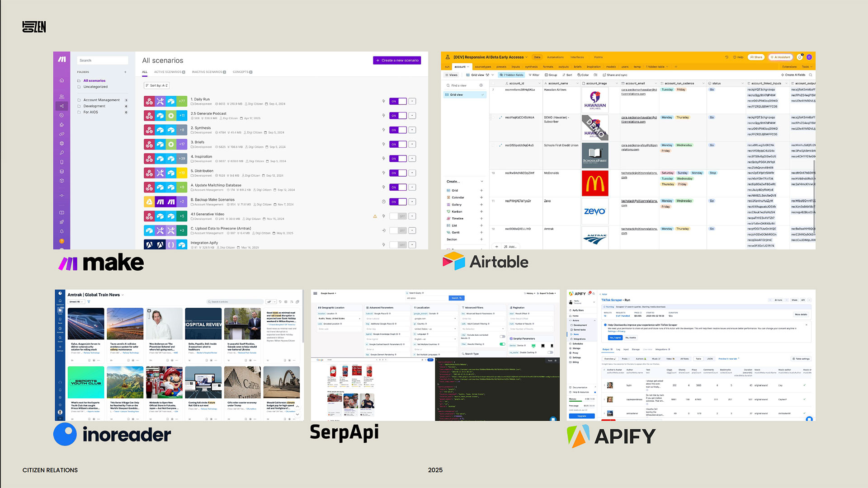This screenshot has width=868, height=488.
Task: Switch to Active Scenarios tab
Action: 169,72
